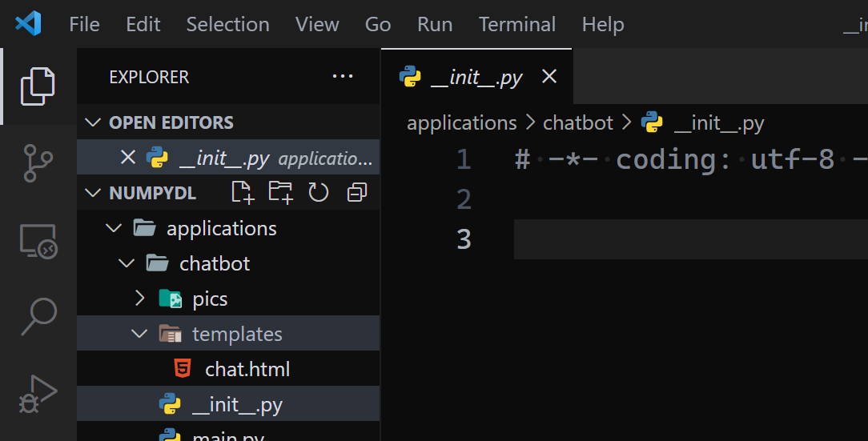Click the EXPLORER panel title
The height and width of the screenshot is (441, 868).
149,77
